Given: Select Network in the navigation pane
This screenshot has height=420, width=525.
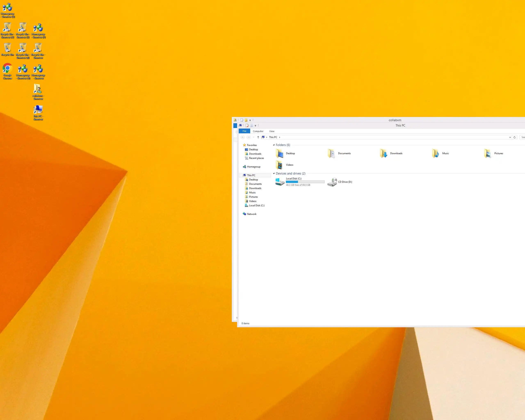Looking at the screenshot, I should click(x=252, y=214).
